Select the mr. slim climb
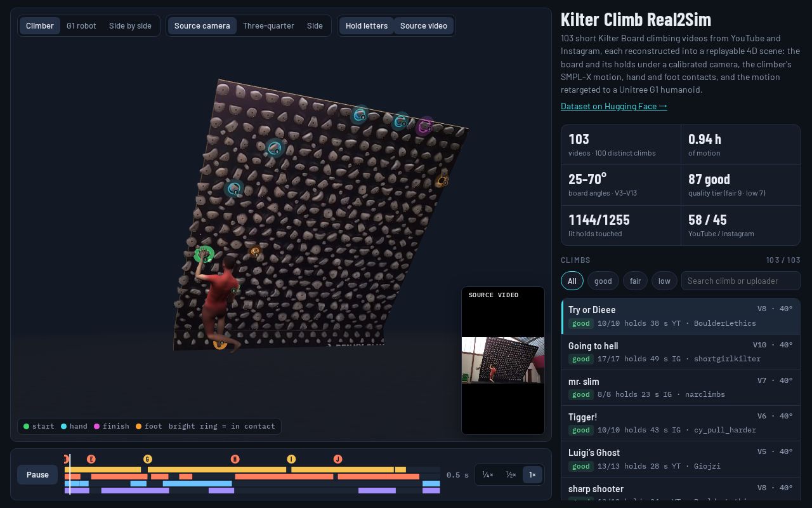Viewport: 812px width, 508px height. click(x=681, y=387)
